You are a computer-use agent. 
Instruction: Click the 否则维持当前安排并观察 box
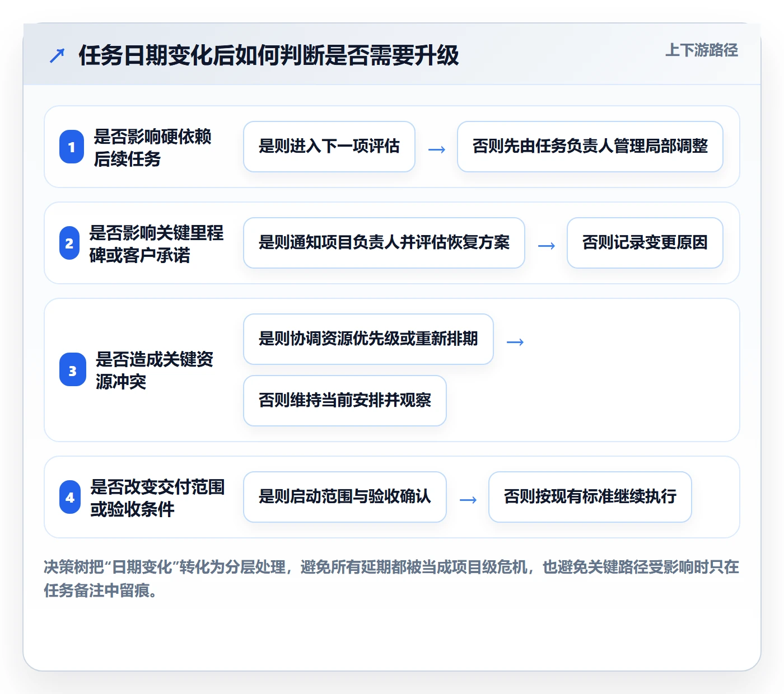pos(345,401)
